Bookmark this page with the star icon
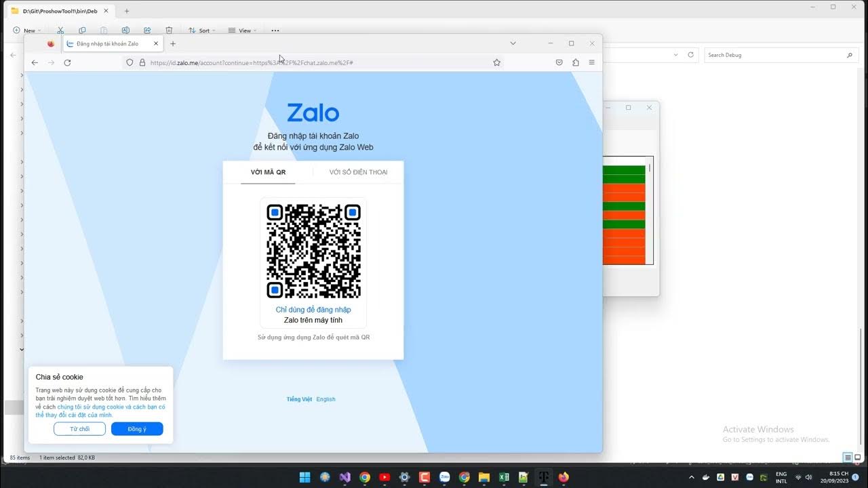This screenshot has height=488, width=868. [496, 62]
